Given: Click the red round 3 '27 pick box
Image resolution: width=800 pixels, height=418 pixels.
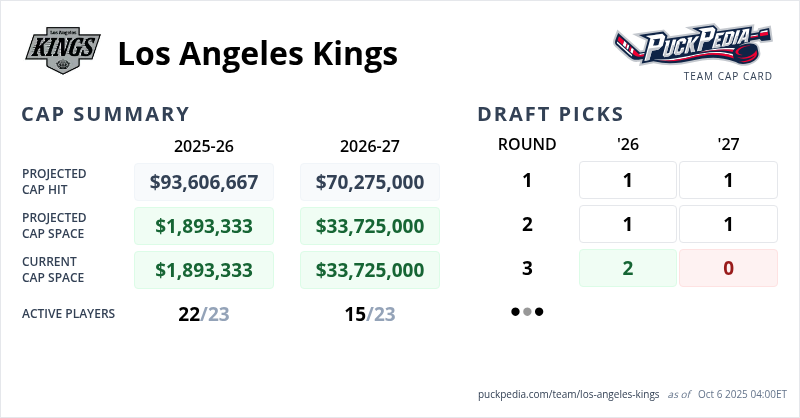Looking at the screenshot, I should (728, 268).
